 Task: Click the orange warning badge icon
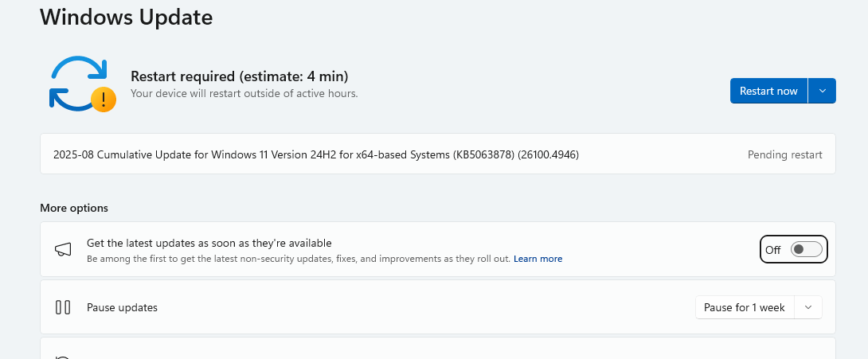104,100
